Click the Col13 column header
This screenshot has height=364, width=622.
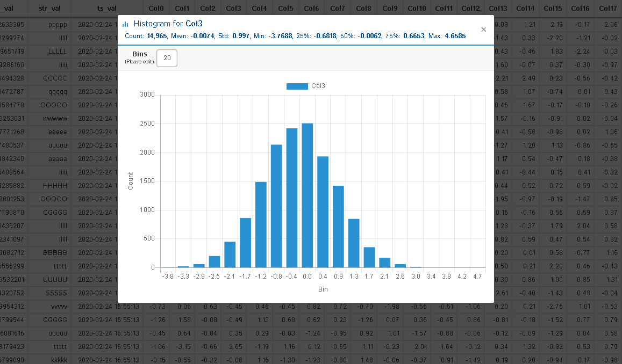tap(498, 8)
